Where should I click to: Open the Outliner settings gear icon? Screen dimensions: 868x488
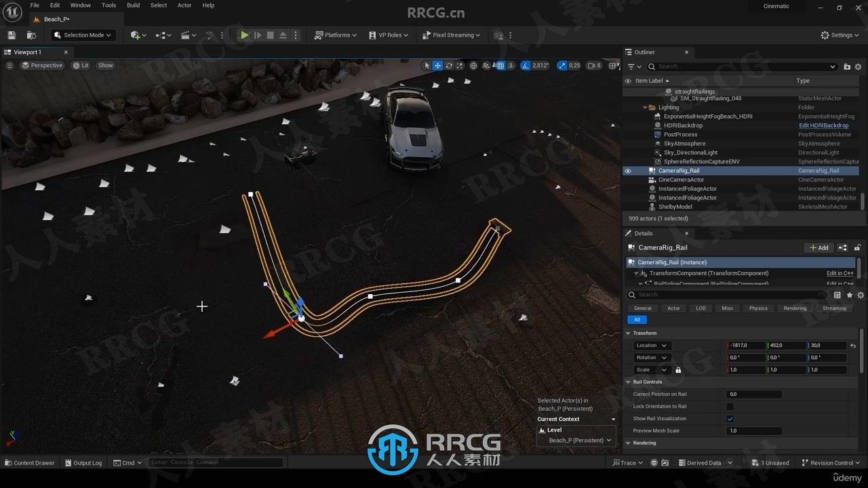pyautogui.click(x=858, y=66)
